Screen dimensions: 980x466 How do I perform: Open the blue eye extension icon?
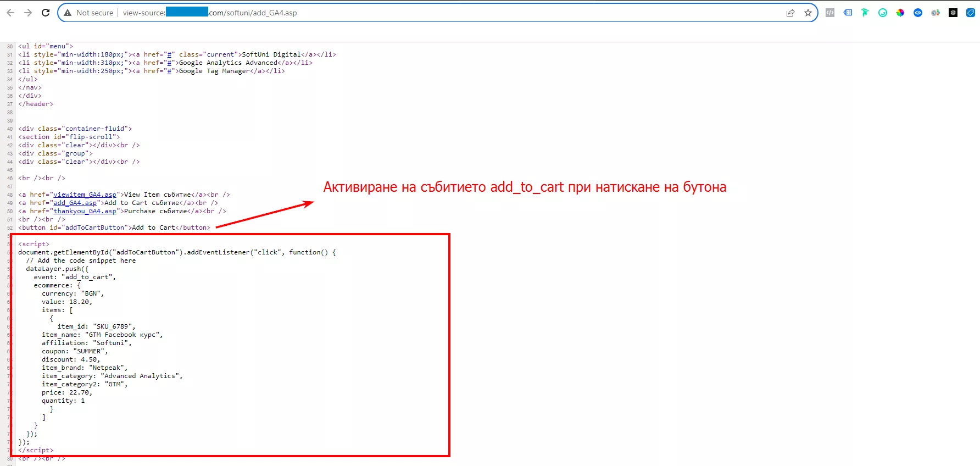918,13
